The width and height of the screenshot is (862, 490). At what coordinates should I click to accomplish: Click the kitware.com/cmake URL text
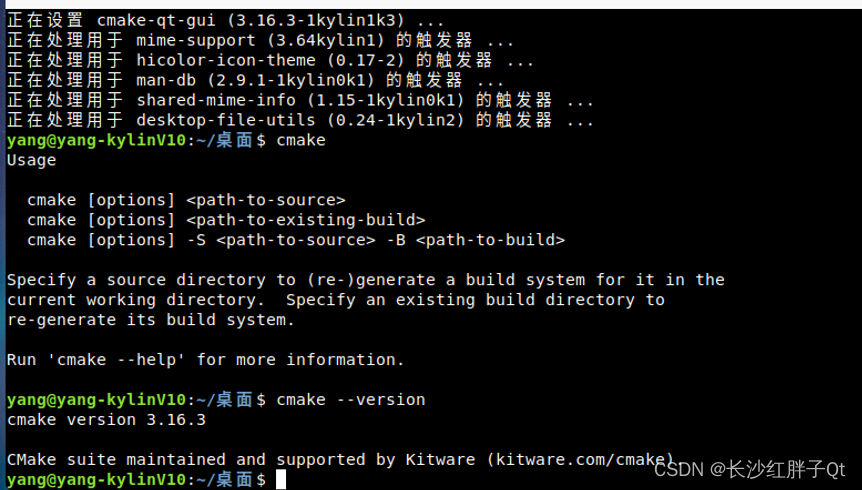(x=585, y=459)
